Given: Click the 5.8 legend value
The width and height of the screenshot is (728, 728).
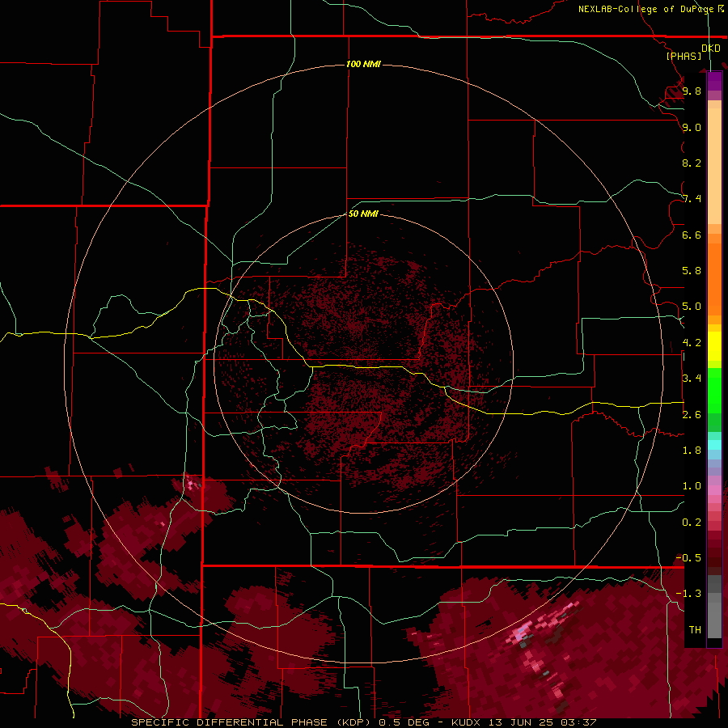Looking at the screenshot, I should pos(692,271).
